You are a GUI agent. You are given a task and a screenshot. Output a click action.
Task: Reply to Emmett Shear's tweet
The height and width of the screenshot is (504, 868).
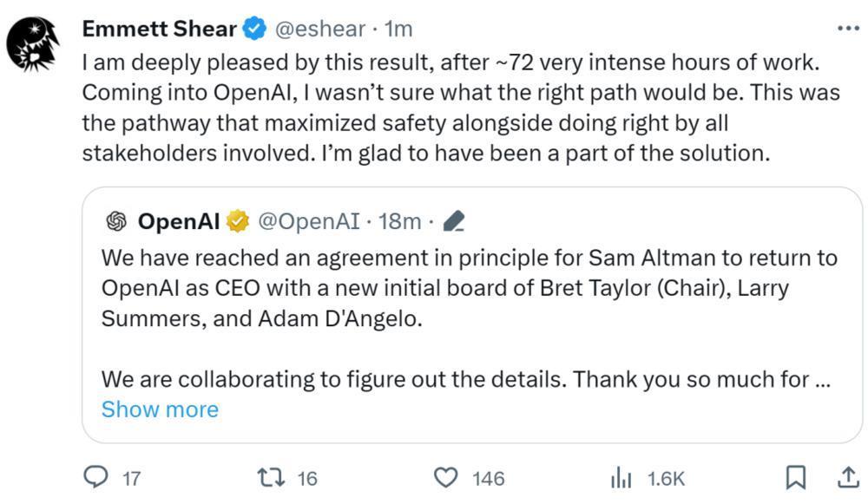point(98,477)
